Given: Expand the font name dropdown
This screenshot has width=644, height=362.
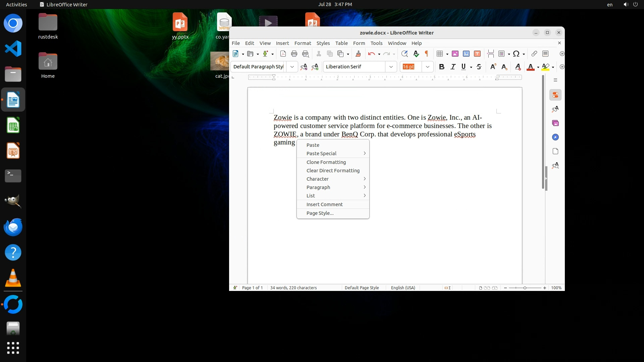Looking at the screenshot, I should [391, 67].
